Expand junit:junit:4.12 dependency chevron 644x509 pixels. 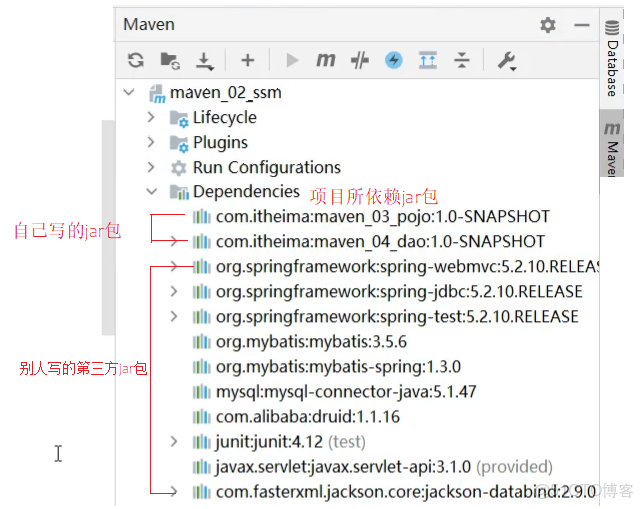[174, 442]
